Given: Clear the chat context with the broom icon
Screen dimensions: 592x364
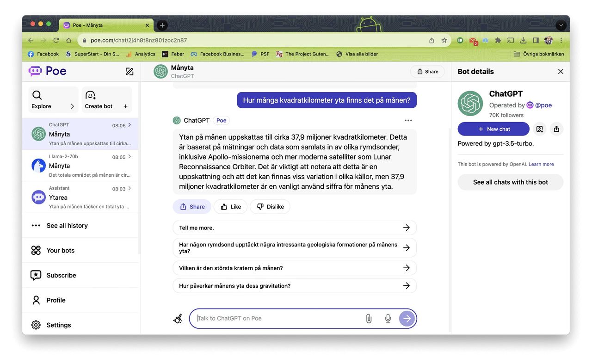Looking at the screenshot, I should (178, 318).
